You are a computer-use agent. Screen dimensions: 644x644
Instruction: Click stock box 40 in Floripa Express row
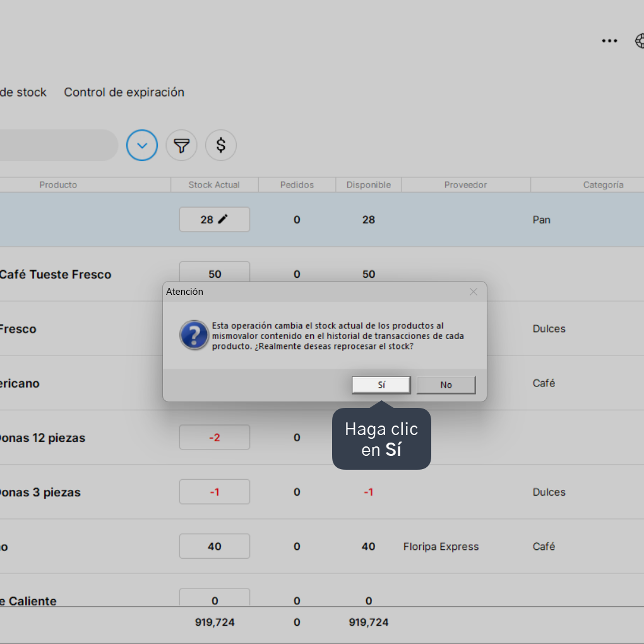pyautogui.click(x=215, y=546)
